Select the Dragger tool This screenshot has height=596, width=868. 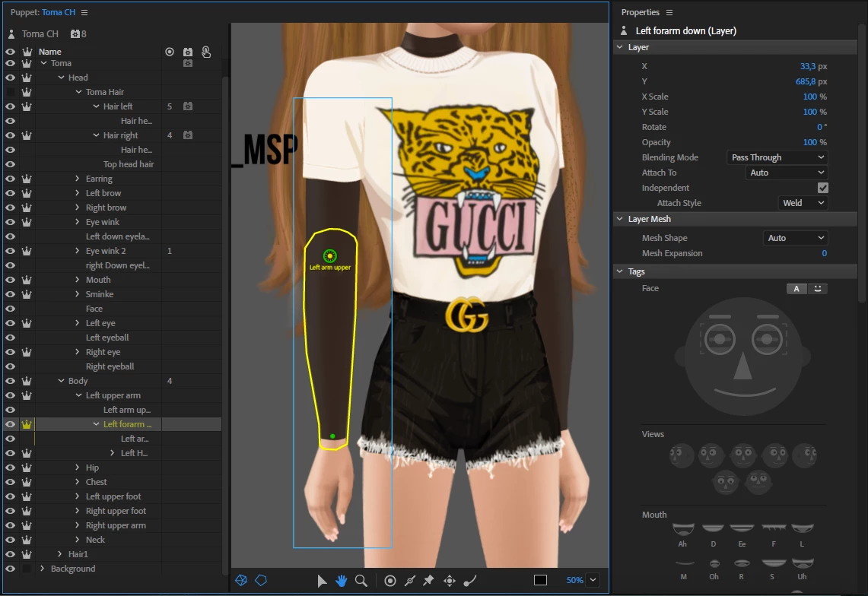pos(450,581)
